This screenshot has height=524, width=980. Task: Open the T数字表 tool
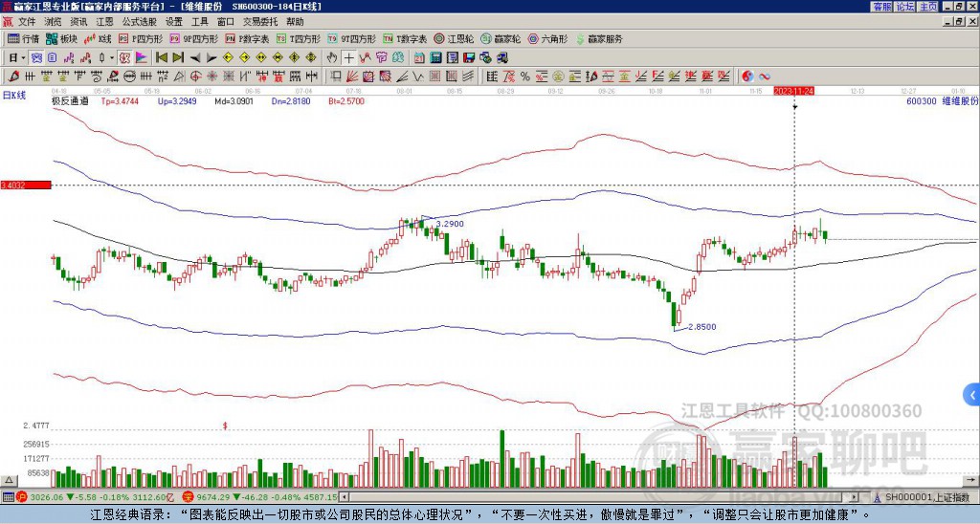[x=405, y=38]
